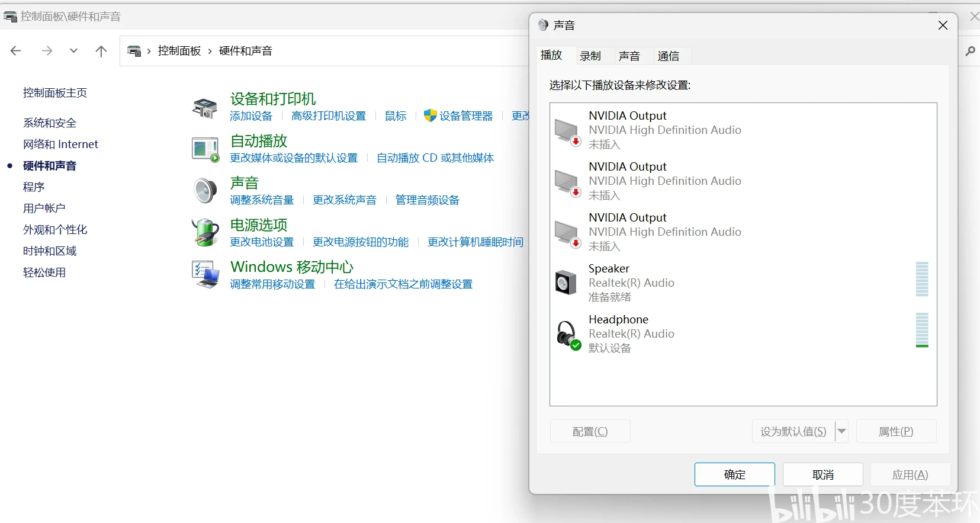Viewport: 980px width, 523px height.
Task: Open 更改电源按钮的功能 link
Action: (361, 242)
